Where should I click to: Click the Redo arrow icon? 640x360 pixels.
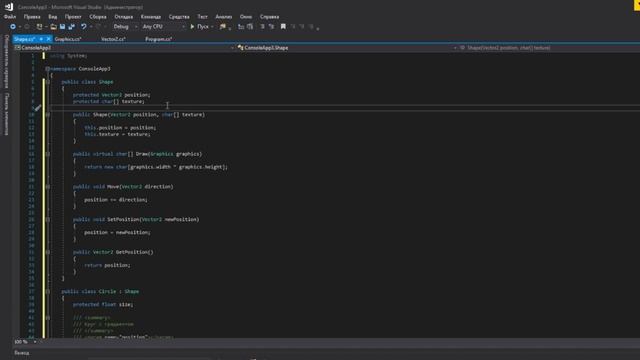pyautogui.click(x=98, y=27)
